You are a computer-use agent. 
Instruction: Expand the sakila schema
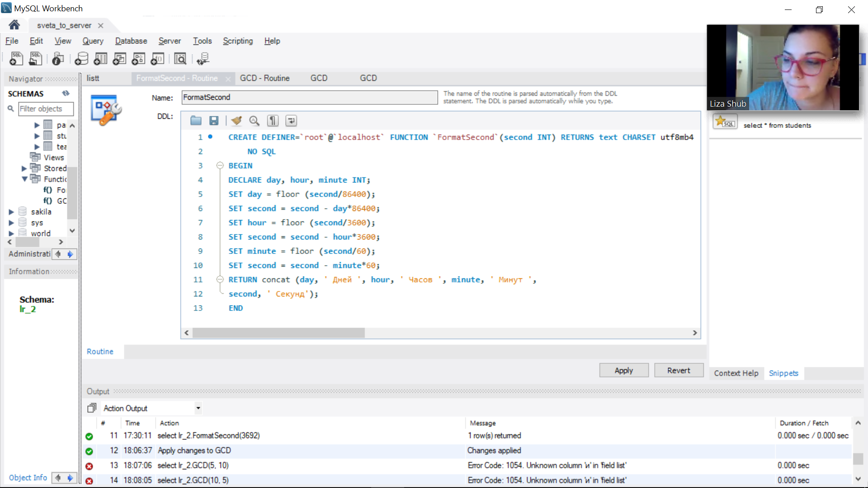(x=11, y=212)
